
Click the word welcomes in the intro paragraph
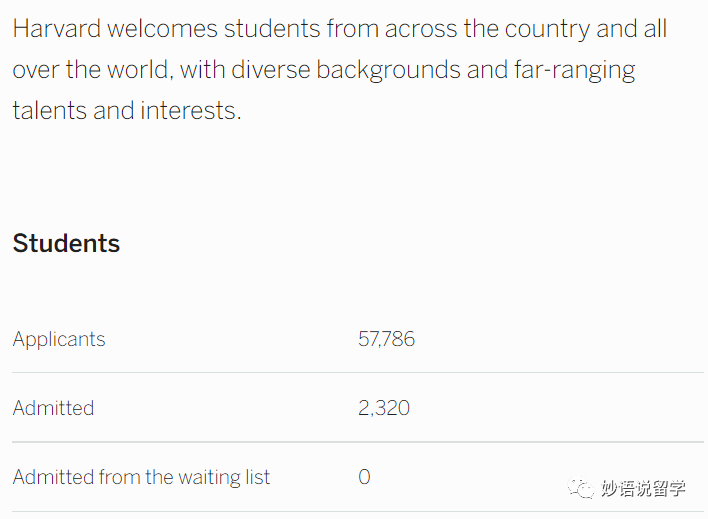[163, 28]
